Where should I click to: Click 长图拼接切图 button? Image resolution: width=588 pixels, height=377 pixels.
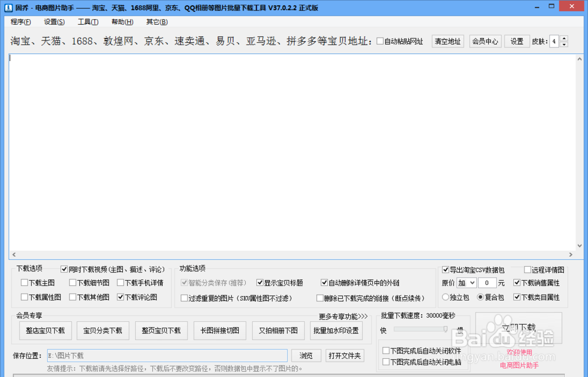pyautogui.click(x=220, y=331)
